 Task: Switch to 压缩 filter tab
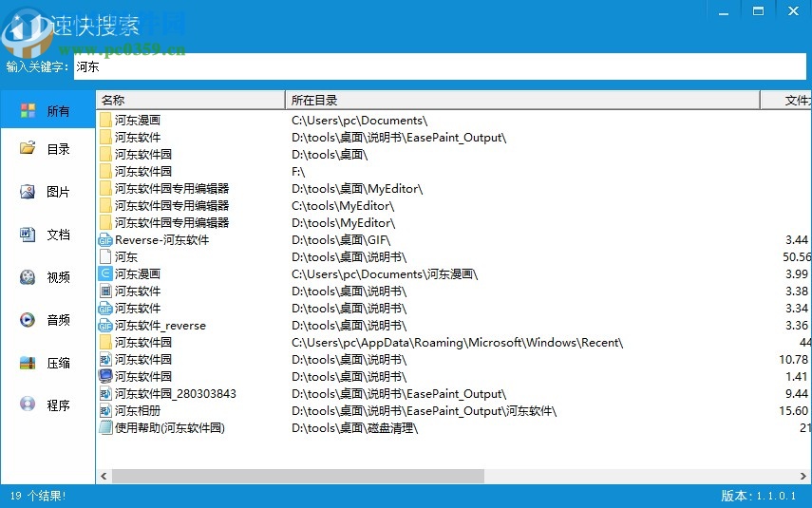coord(47,363)
